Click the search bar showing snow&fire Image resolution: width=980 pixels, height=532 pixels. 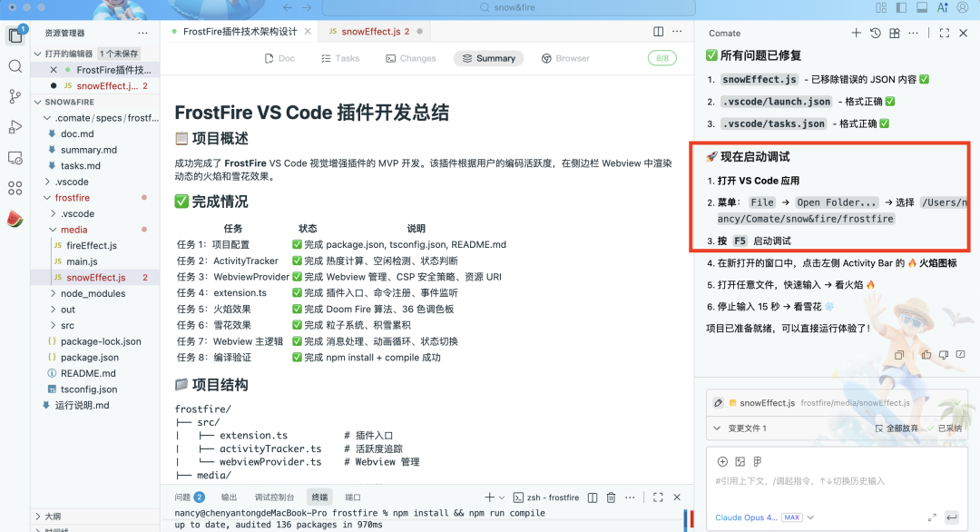[x=508, y=7]
